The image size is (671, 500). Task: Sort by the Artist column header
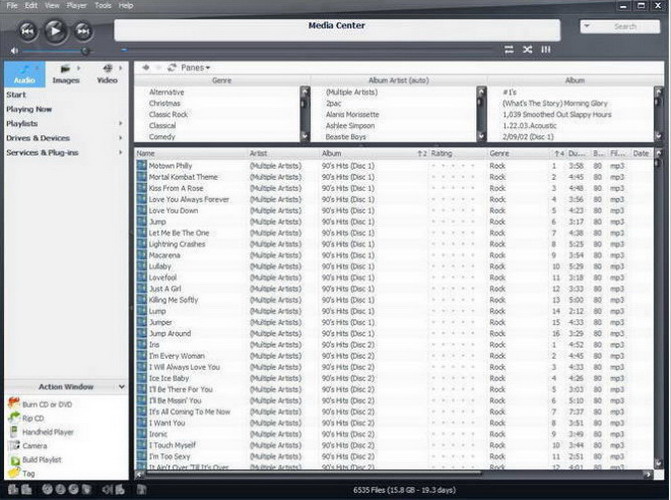tap(284, 153)
